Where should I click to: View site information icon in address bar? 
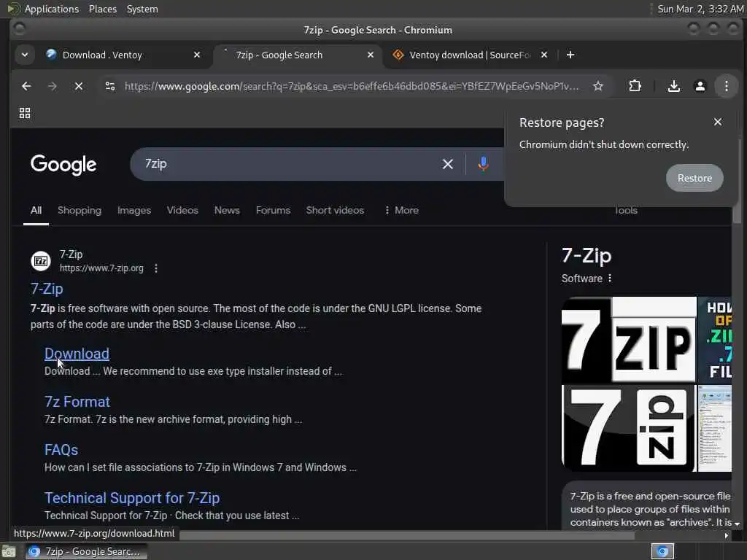point(110,86)
